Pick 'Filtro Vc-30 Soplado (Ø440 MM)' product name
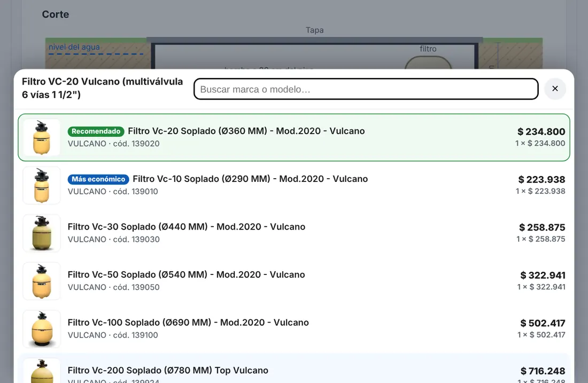The height and width of the screenshot is (383, 588). pos(187,227)
